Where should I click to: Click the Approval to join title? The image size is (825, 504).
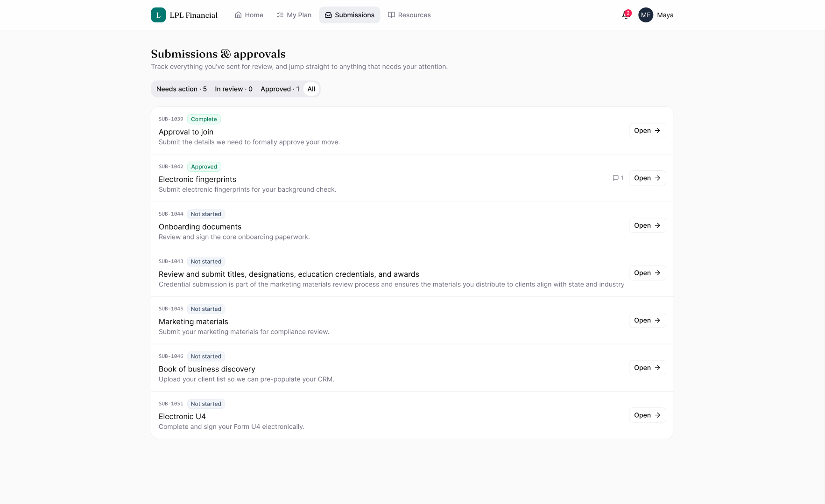point(186,132)
